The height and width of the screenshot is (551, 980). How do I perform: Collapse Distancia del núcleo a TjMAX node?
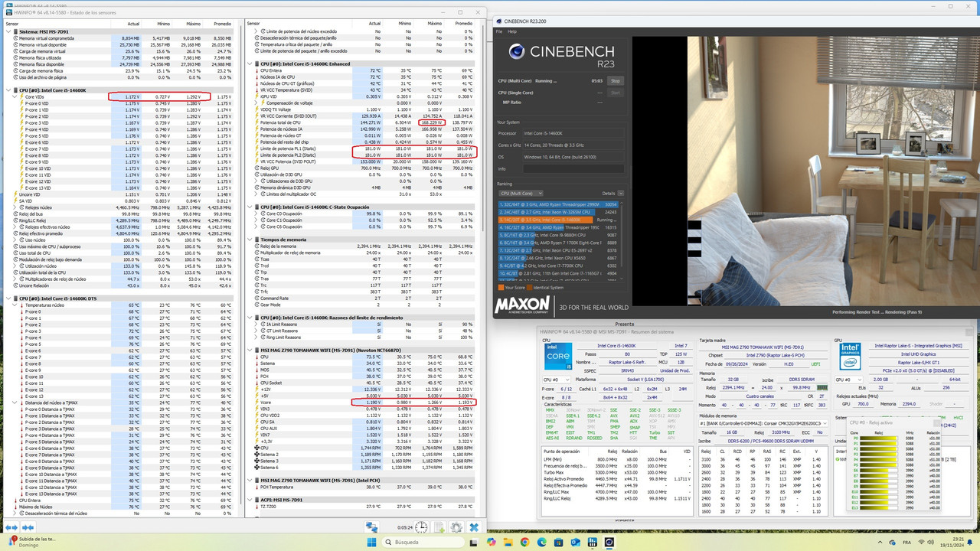pos(15,403)
